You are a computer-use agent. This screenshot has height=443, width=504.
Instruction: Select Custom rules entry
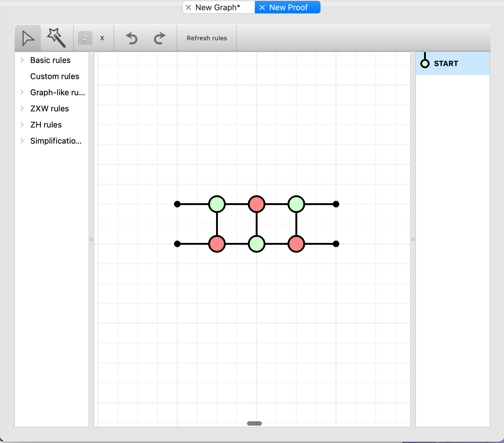[x=55, y=76]
